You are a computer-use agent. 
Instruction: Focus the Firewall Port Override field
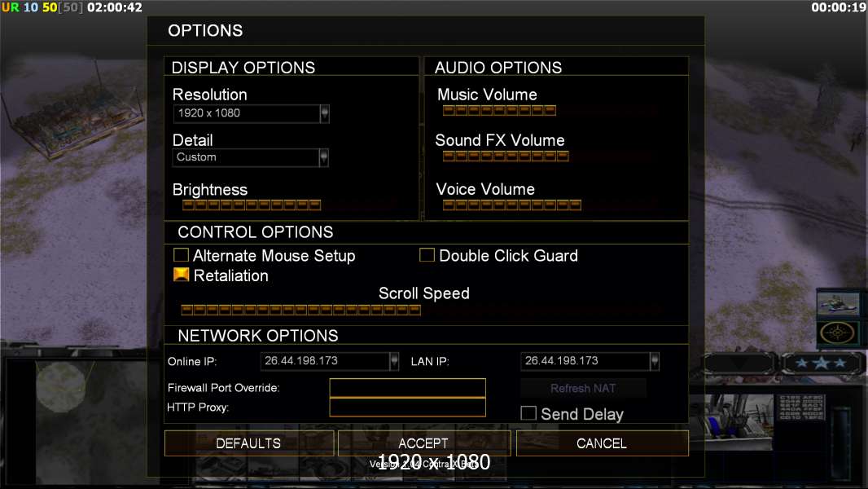tap(407, 388)
